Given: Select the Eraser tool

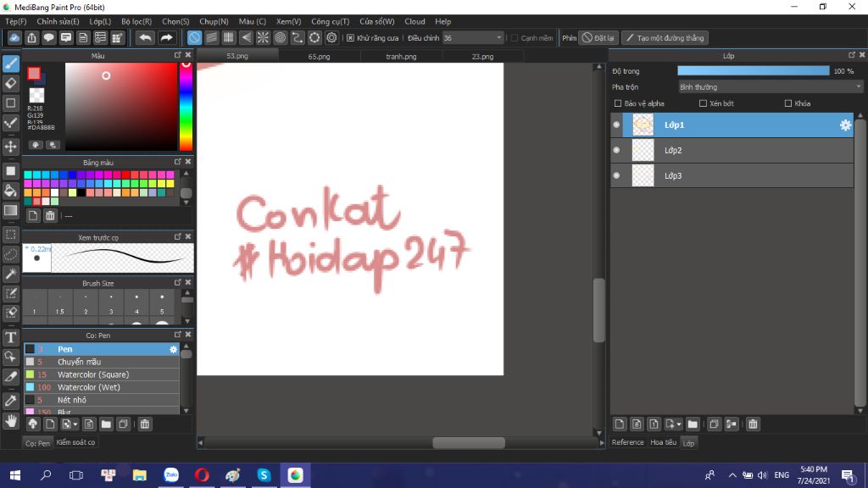Looking at the screenshot, I should click(x=10, y=84).
